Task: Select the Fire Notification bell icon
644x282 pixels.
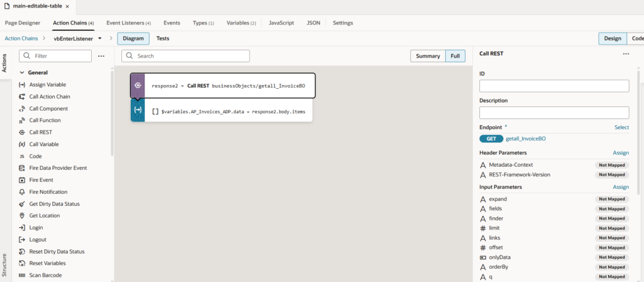Action: click(x=22, y=192)
